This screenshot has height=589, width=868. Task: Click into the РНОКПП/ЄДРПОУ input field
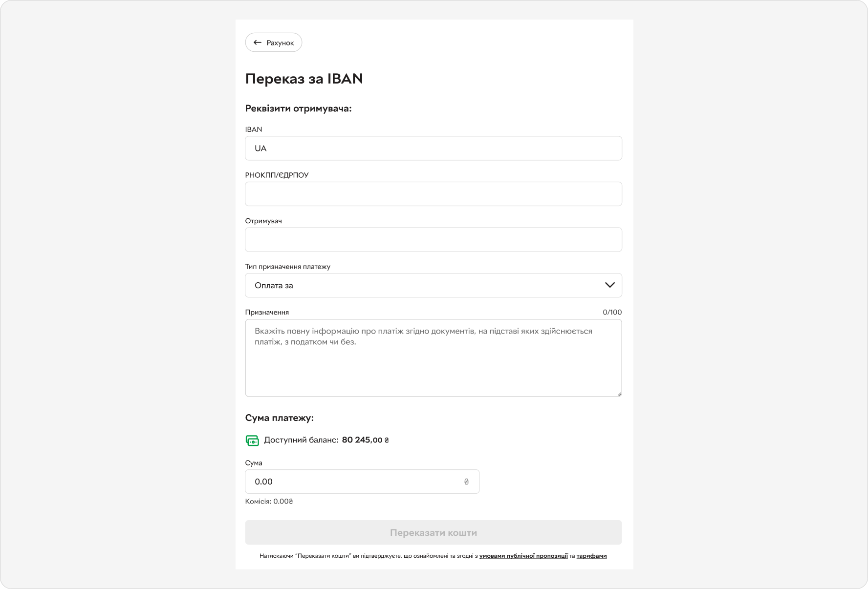433,194
